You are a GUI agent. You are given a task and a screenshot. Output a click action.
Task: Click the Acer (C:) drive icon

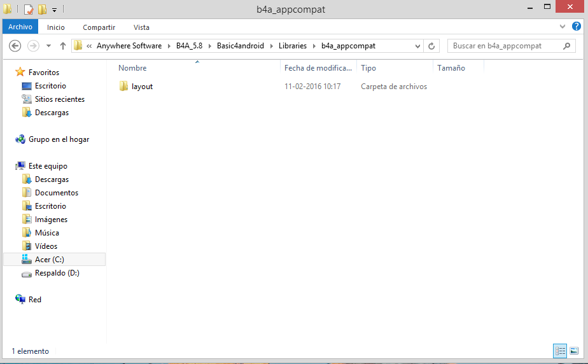point(27,259)
